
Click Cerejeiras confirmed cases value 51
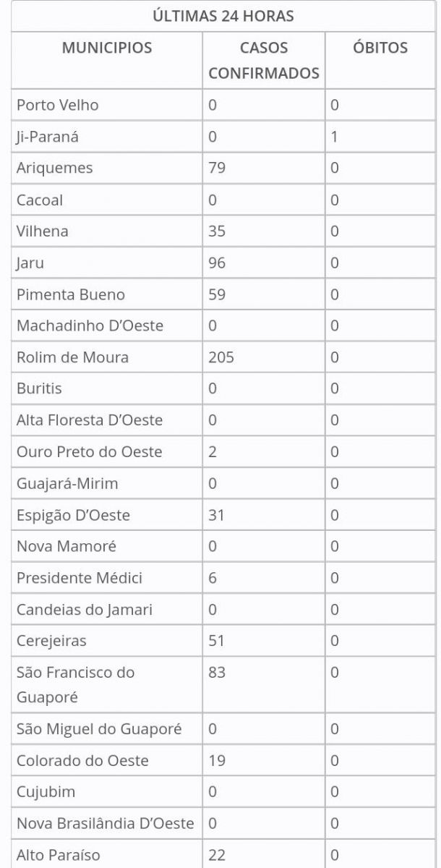tap(217, 641)
